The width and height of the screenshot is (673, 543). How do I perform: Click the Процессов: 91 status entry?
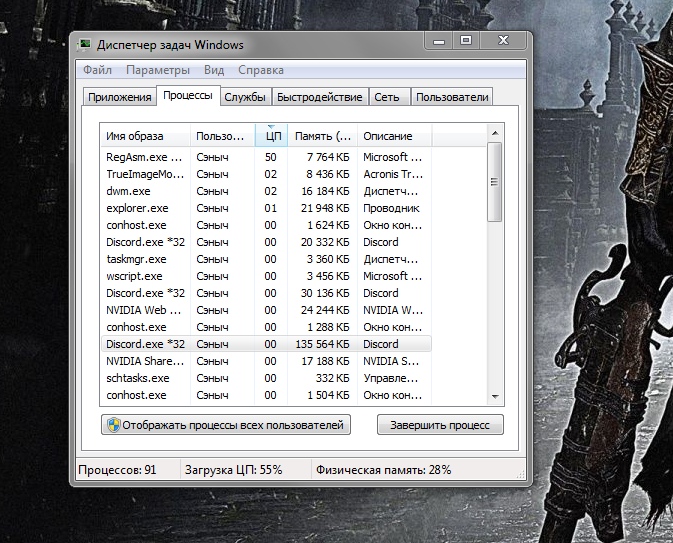[117, 470]
